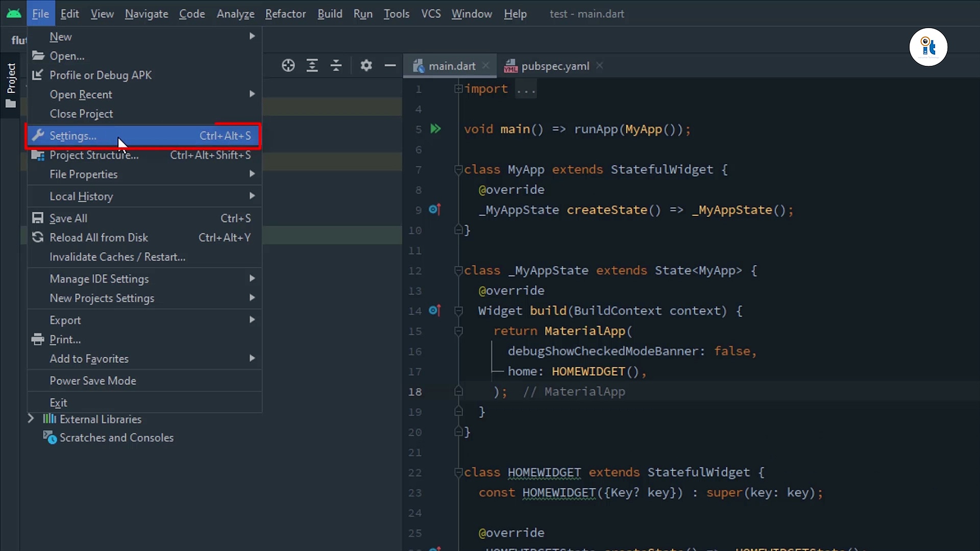Expand External Libraries tree node
This screenshot has height=551, width=980.
[31, 419]
